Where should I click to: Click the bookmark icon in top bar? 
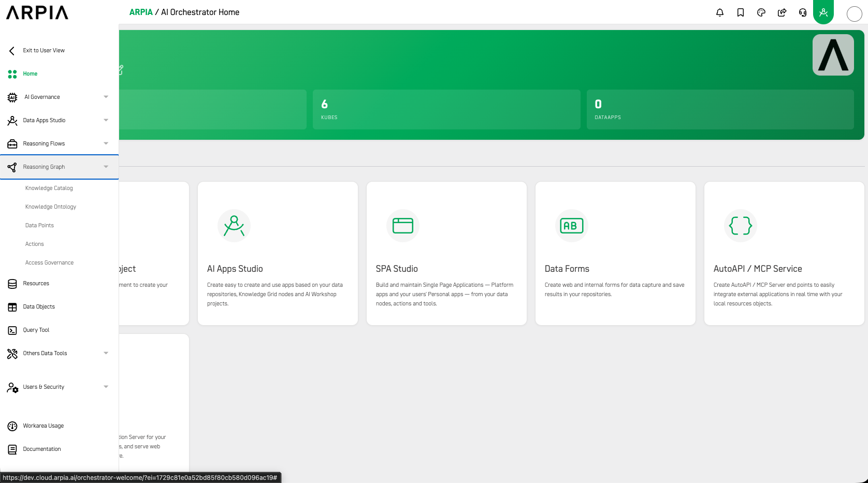[740, 12]
